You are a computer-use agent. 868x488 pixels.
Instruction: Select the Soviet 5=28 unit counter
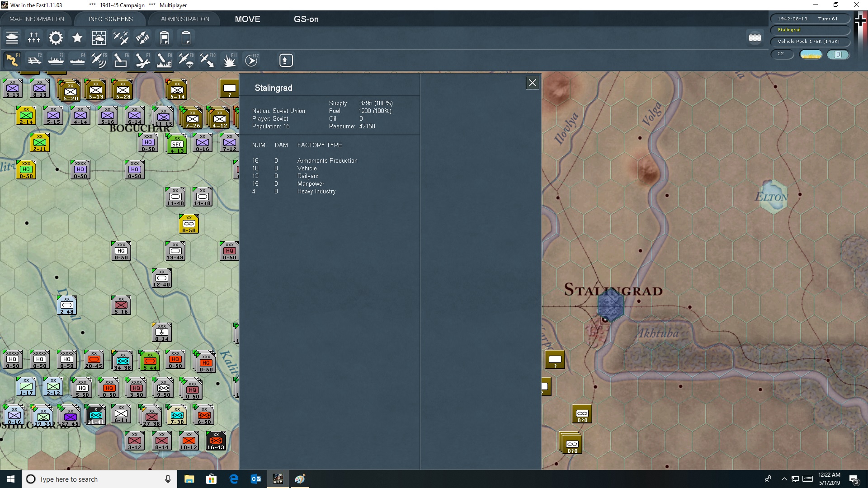[x=123, y=89]
